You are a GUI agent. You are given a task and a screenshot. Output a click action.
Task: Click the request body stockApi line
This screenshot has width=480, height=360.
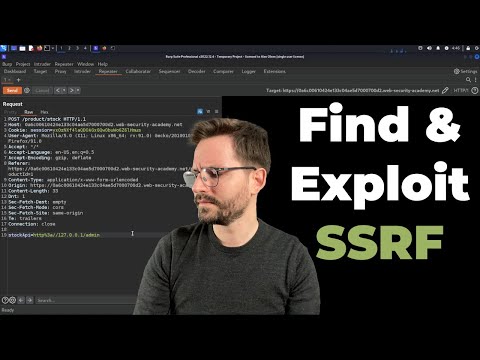click(54, 235)
